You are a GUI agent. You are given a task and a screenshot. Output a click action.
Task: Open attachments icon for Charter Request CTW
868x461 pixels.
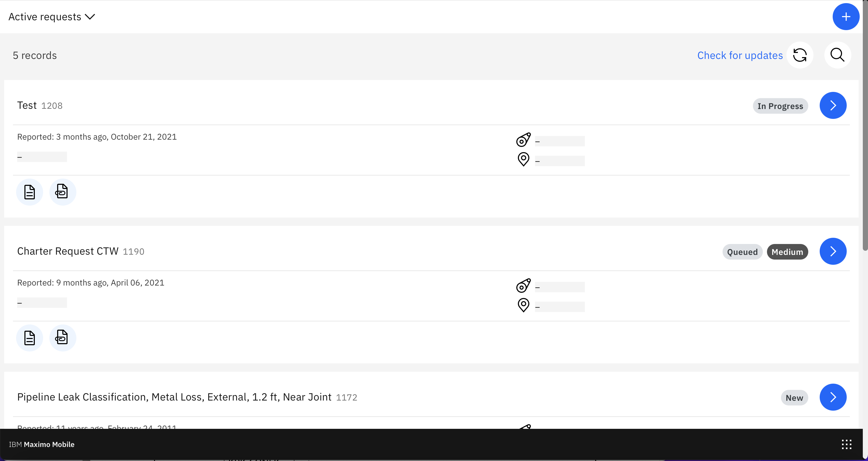(x=63, y=338)
